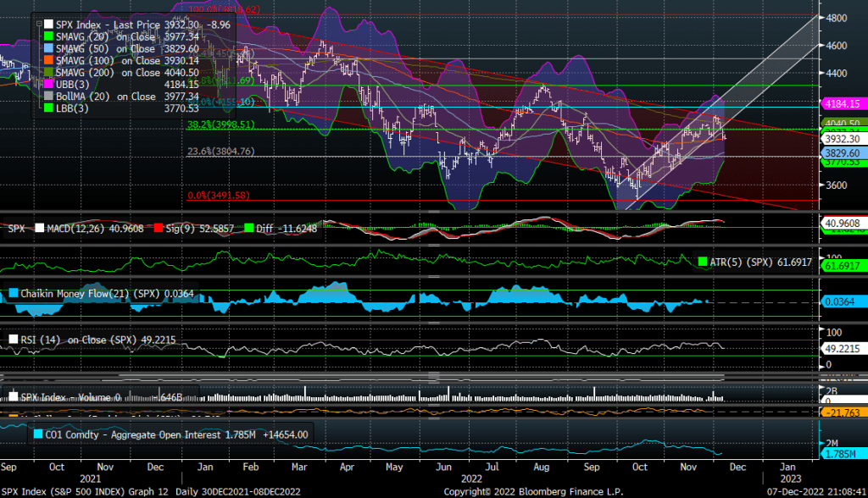Click the SPX Index (S&P 500 INDEX) Graph 12 title

(x=85, y=491)
